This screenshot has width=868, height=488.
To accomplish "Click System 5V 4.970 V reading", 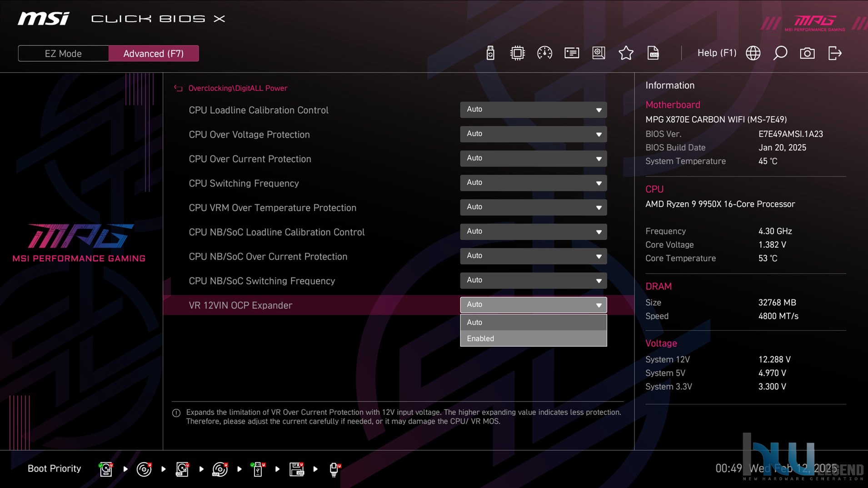I will (772, 373).
